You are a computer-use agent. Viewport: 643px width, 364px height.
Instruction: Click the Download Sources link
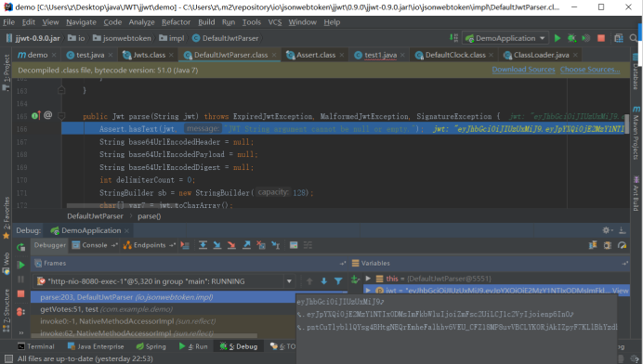click(523, 70)
